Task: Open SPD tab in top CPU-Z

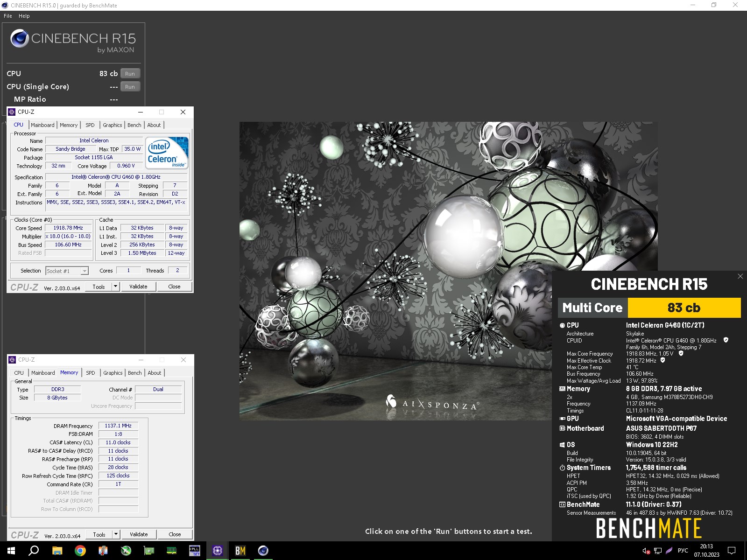Action: [90, 125]
